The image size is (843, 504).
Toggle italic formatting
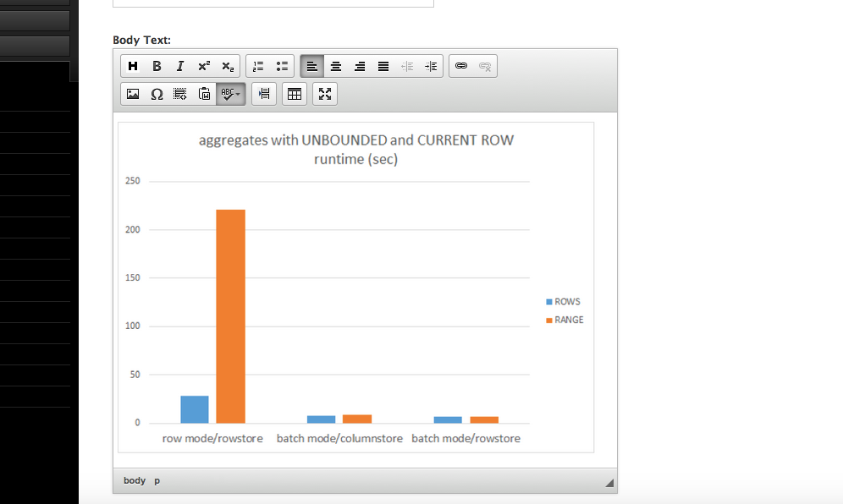pos(179,65)
